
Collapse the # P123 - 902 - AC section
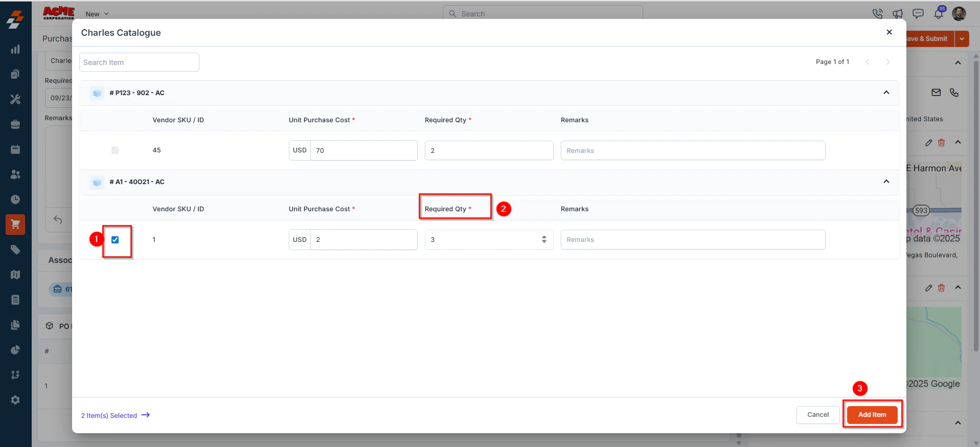[886, 93]
